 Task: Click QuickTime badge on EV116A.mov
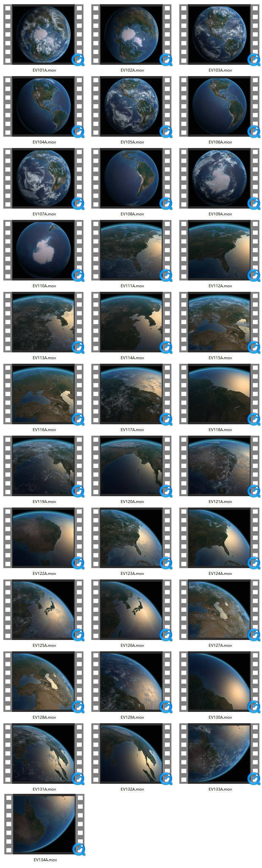tap(78, 419)
